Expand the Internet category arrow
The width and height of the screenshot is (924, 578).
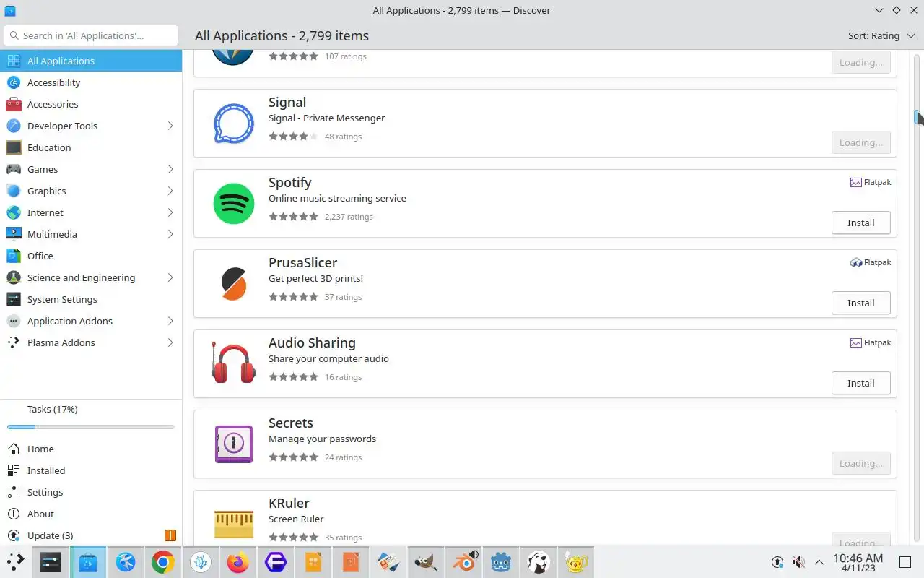pyautogui.click(x=170, y=212)
